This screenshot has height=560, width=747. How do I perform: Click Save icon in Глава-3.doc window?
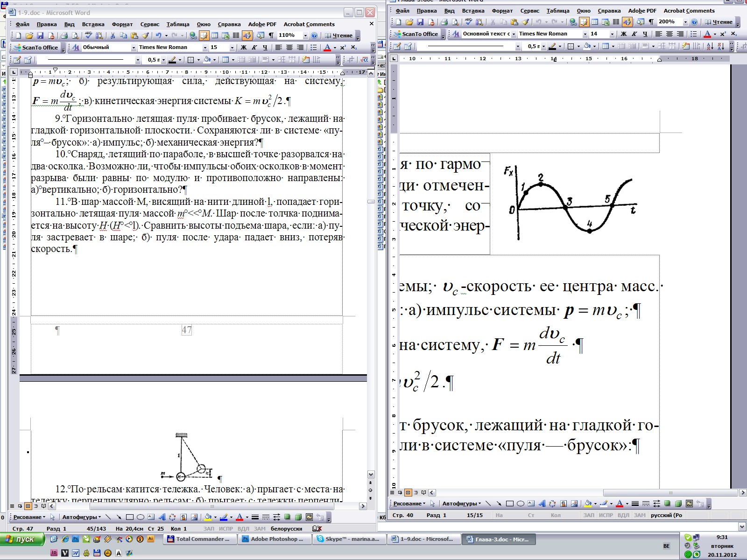click(420, 22)
